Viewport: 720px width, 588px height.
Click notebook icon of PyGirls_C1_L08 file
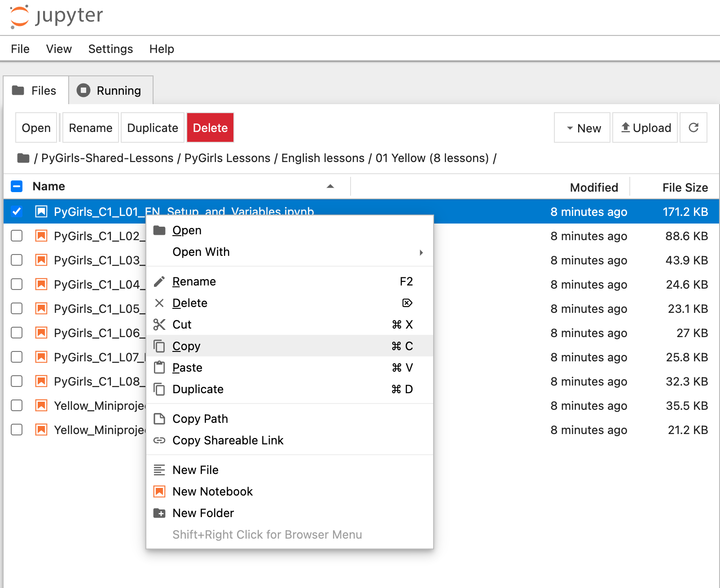41,381
